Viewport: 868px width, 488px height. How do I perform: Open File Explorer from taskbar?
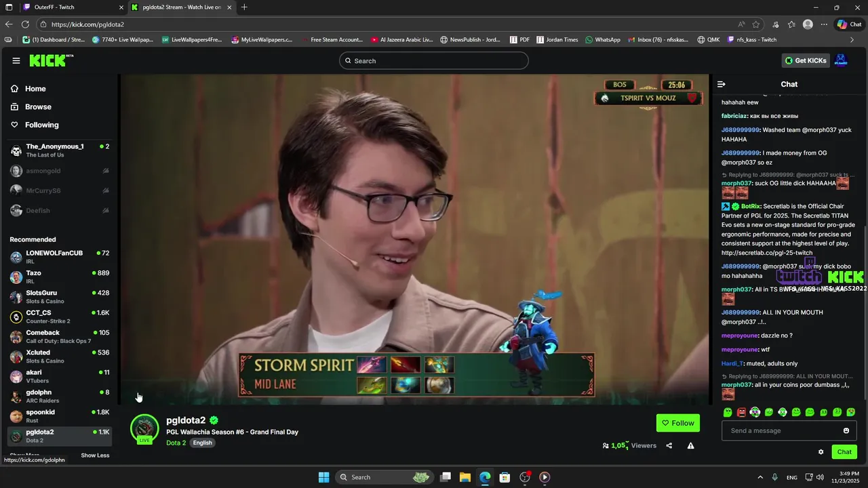(x=465, y=477)
